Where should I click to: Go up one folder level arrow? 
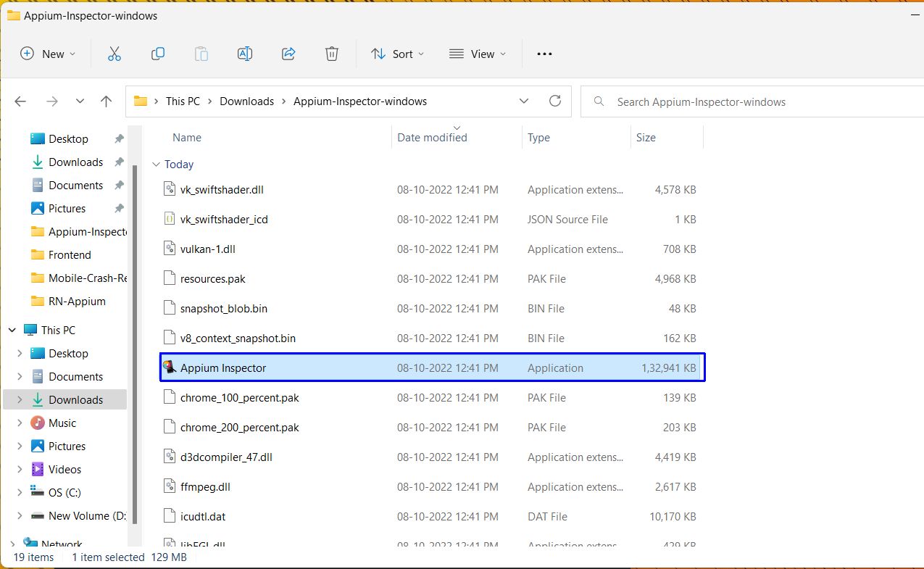[x=106, y=101]
